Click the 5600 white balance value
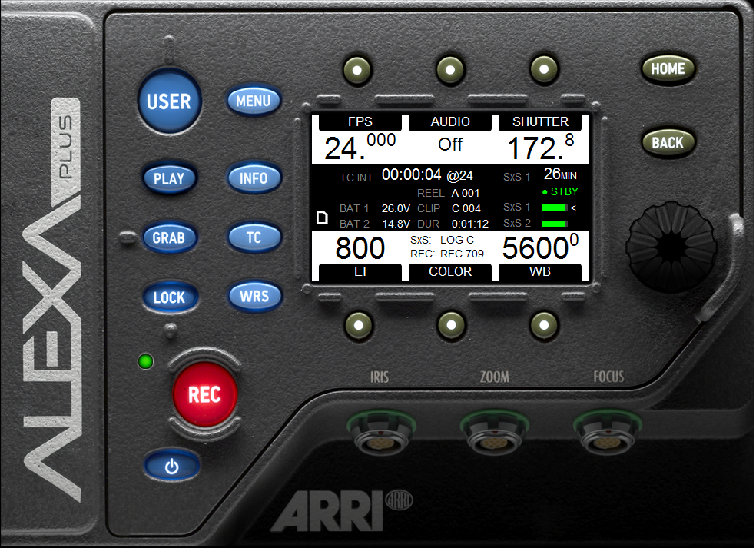This screenshot has width=756, height=548. click(540, 247)
